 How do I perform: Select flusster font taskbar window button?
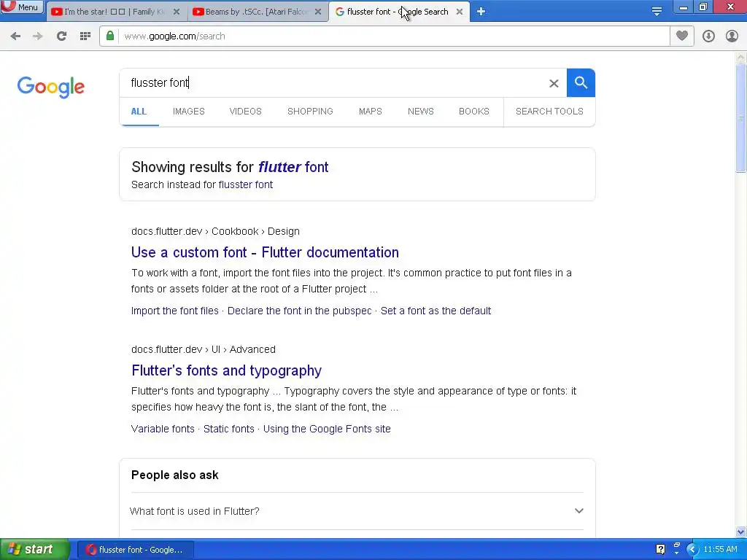(x=136, y=550)
